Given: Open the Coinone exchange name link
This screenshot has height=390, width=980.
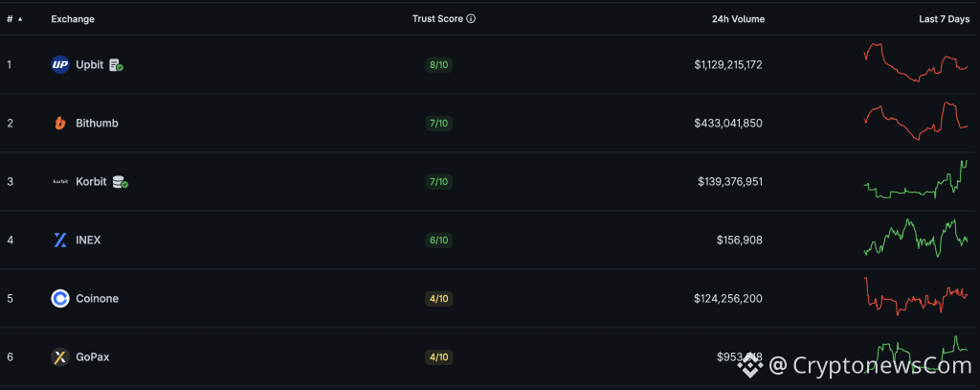Looking at the screenshot, I should pos(97,299).
